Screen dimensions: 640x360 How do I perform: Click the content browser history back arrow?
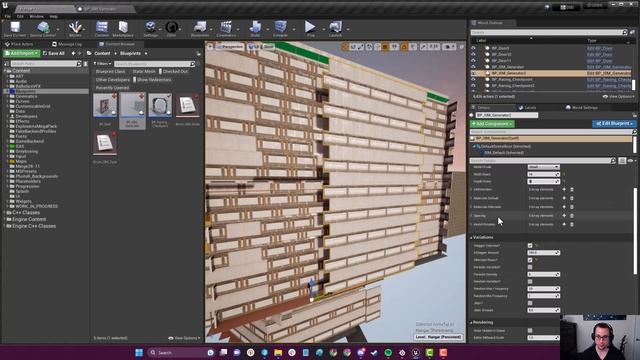click(x=73, y=53)
